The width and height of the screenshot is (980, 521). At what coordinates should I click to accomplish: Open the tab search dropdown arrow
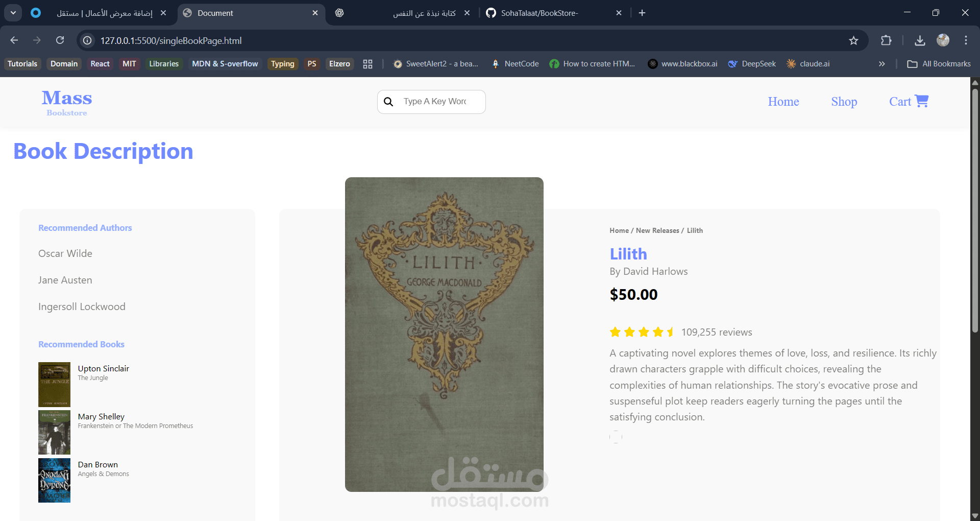(13, 13)
